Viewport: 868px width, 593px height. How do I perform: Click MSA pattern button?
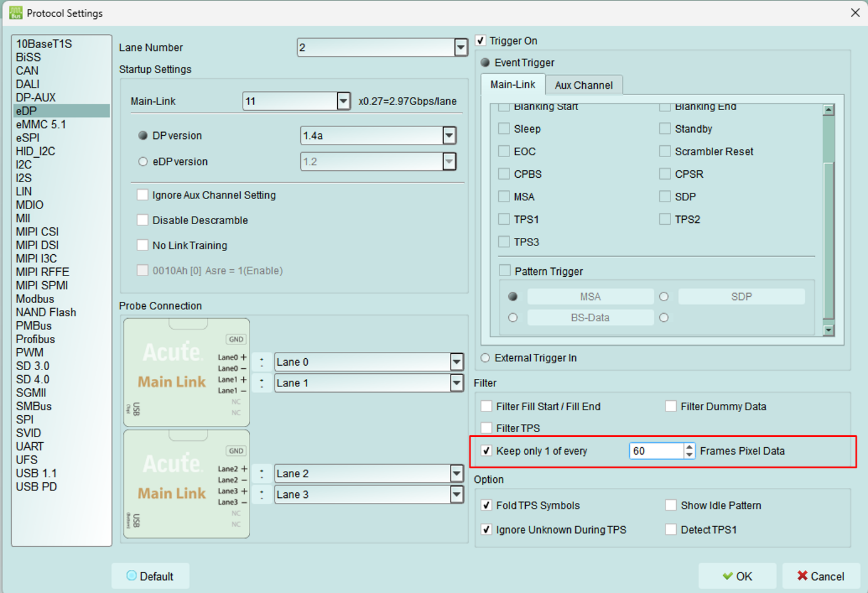(x=590, y=297)
